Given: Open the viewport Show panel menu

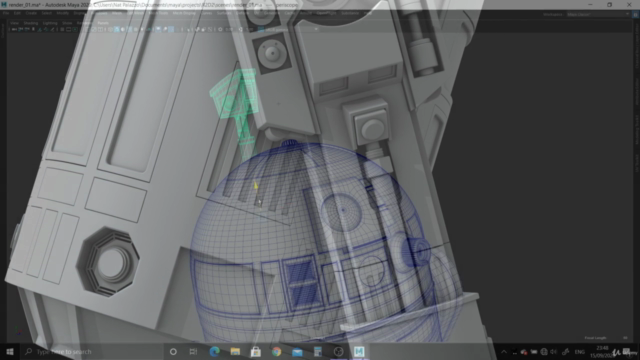Looking at the screenshot, I should [x=67, y=23].
